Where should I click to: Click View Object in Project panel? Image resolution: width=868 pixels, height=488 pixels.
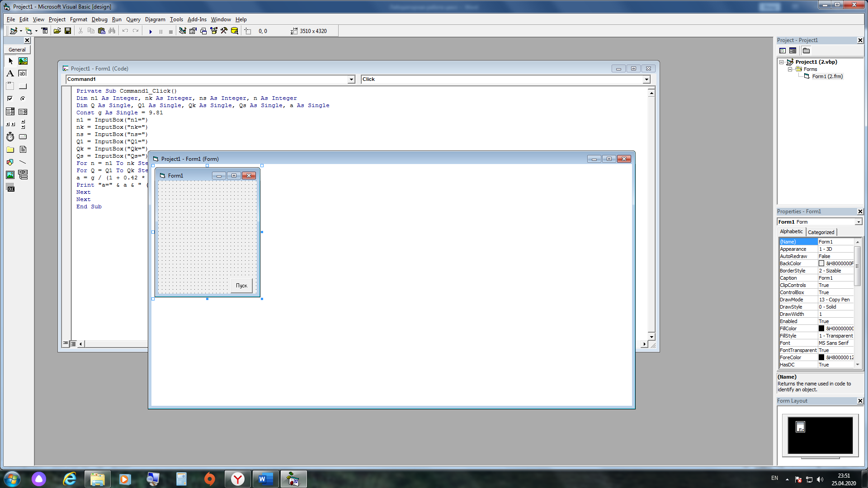point(793,51)
